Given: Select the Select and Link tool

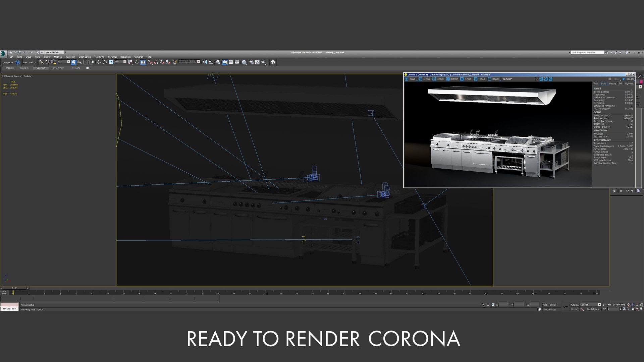Looking at the screenshot, I should click(x=41, y=62).
